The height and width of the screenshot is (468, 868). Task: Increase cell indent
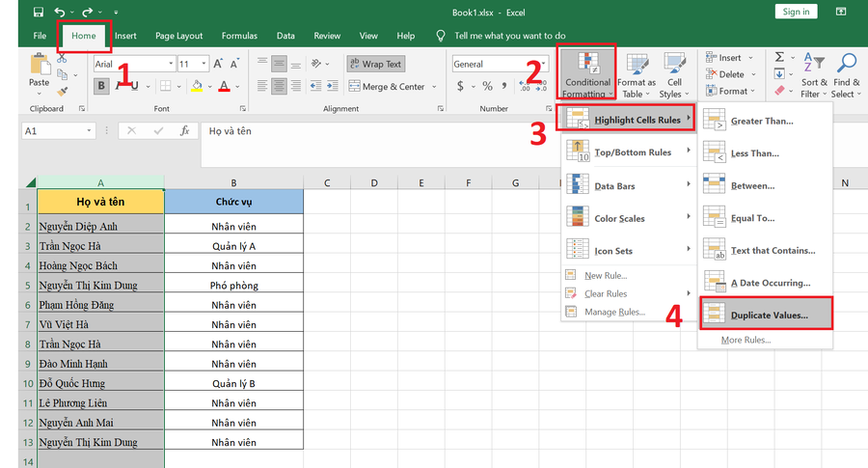click(x=332, y=86)
